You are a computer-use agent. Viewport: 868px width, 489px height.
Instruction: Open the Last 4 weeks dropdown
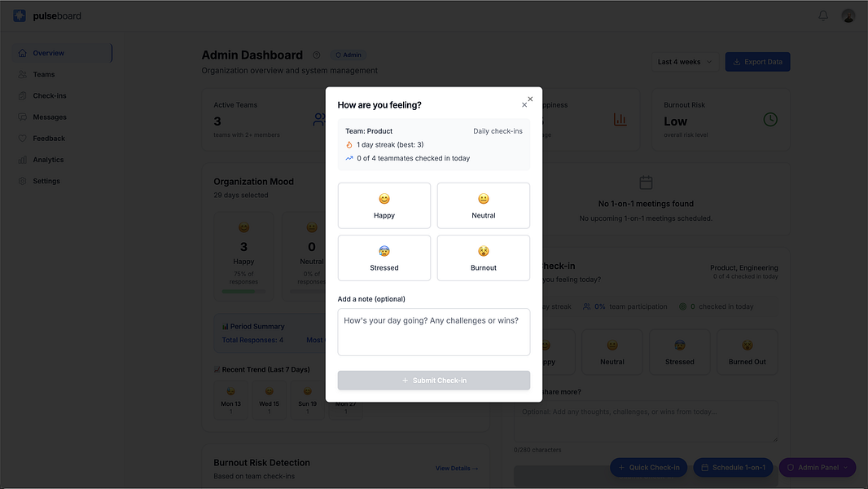point(685,62)
